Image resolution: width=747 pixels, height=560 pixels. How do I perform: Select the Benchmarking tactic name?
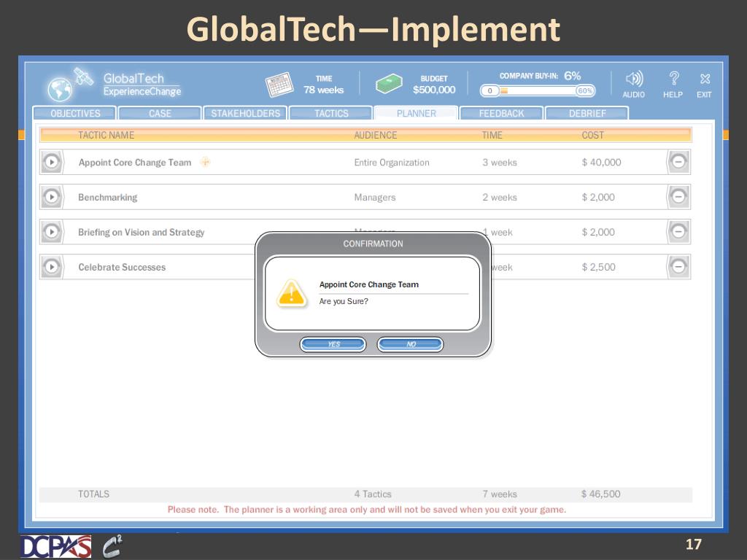click(x=108, y=197)
